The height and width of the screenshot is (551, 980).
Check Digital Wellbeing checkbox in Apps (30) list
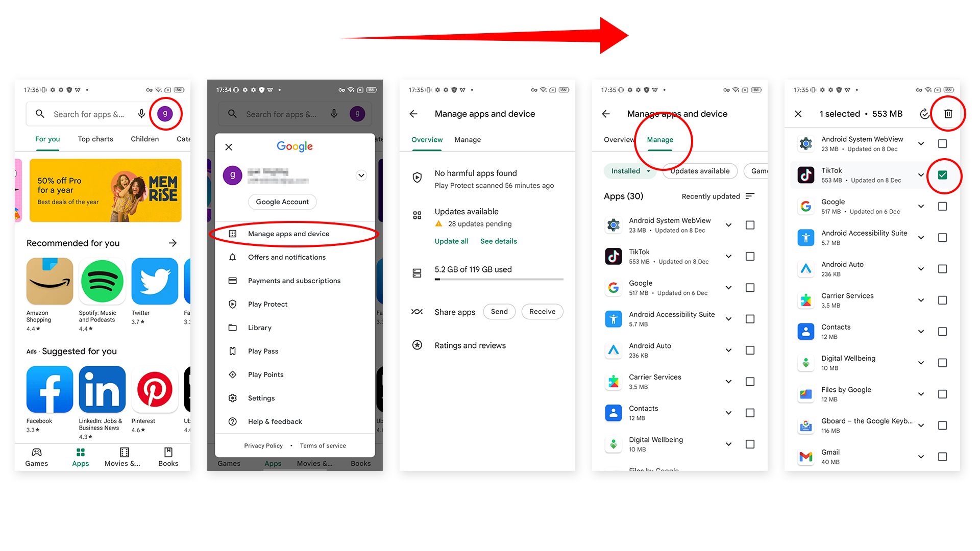point(750,444)
